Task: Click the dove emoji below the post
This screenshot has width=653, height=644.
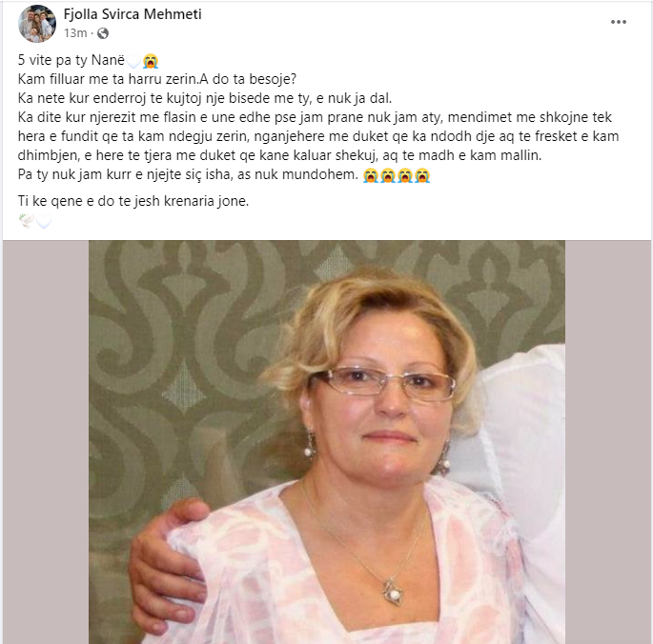Action: [27, 221]
